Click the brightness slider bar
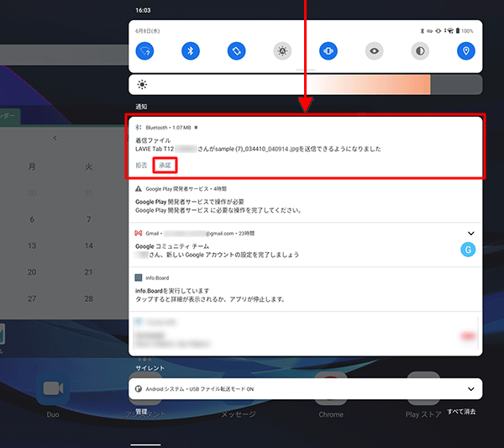 tap(306, 85)
